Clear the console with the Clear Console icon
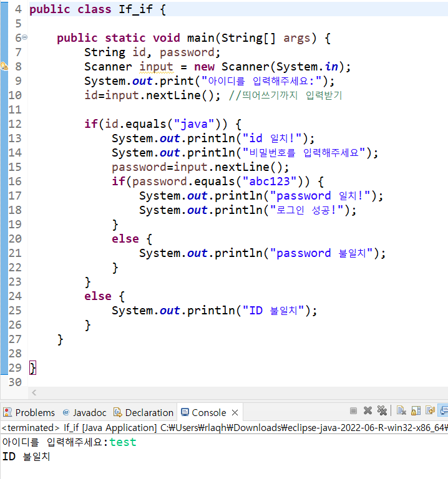 point(401,411)
